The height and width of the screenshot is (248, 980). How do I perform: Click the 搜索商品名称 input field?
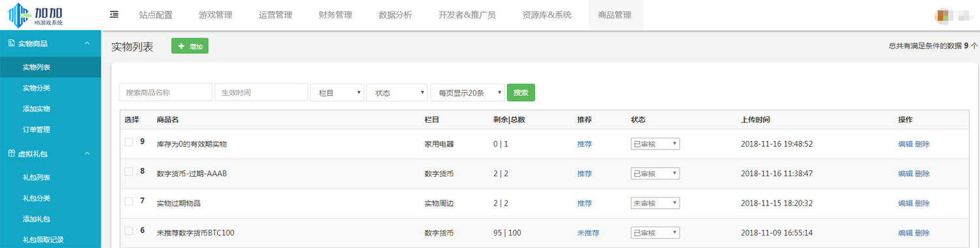166,93
